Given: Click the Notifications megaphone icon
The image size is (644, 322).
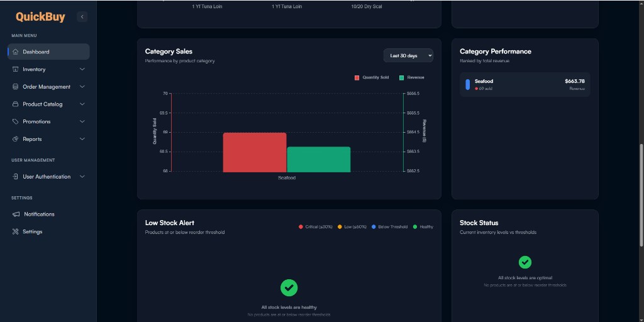Looking at the screenshot, I should click(16, 214).
